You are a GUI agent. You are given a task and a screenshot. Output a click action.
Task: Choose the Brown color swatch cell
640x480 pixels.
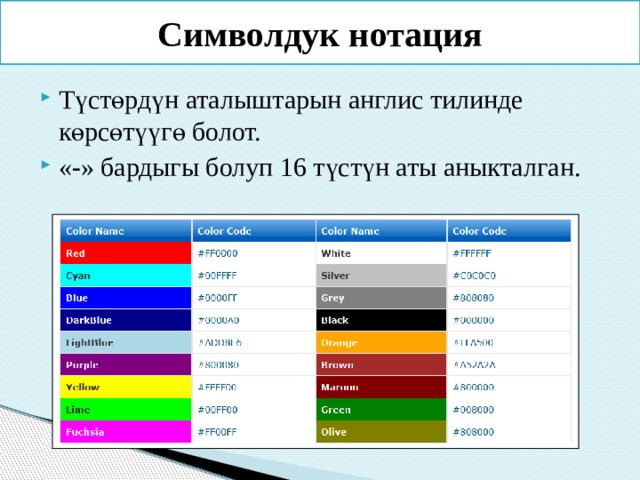click(381, 365)
